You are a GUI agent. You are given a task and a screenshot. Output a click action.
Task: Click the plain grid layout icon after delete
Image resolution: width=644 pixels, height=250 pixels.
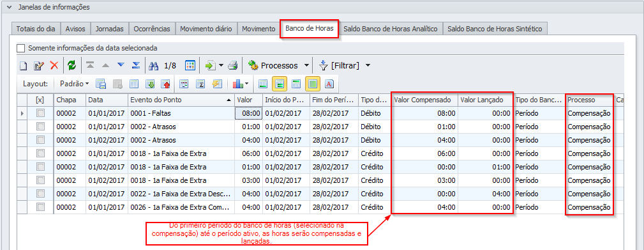coord(134,84)
